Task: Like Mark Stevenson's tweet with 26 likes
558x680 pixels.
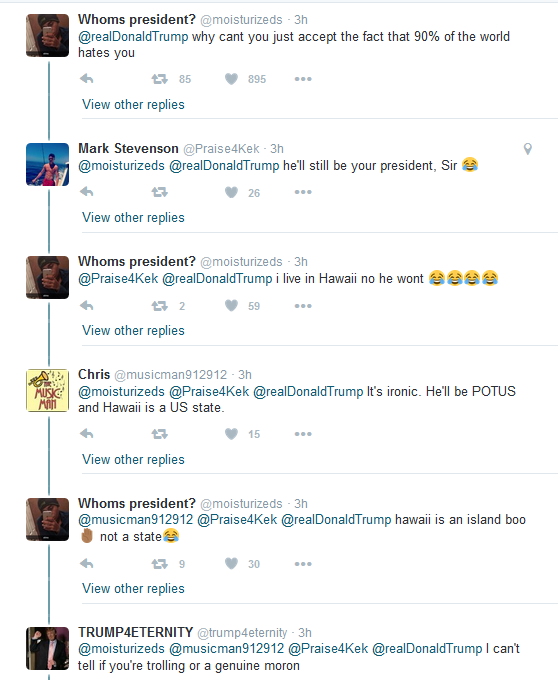Action: pos(232,192)
